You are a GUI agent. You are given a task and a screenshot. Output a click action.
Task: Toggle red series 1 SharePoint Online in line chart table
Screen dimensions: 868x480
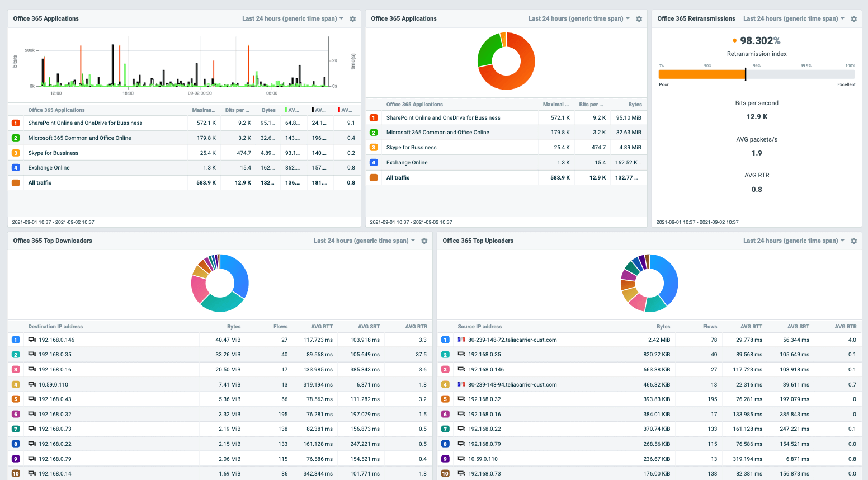point(16,123)
